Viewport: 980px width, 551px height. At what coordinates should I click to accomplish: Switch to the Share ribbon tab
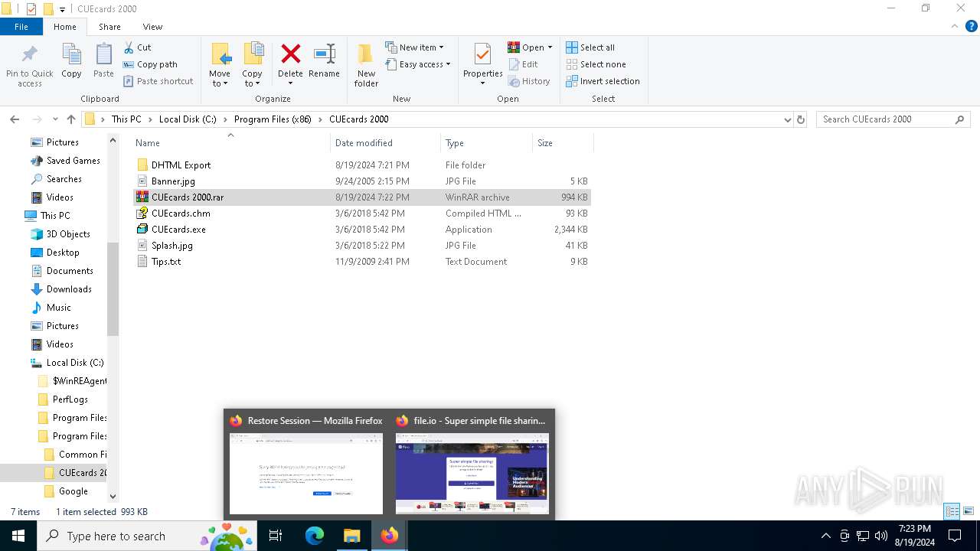(x=109, y=27)
